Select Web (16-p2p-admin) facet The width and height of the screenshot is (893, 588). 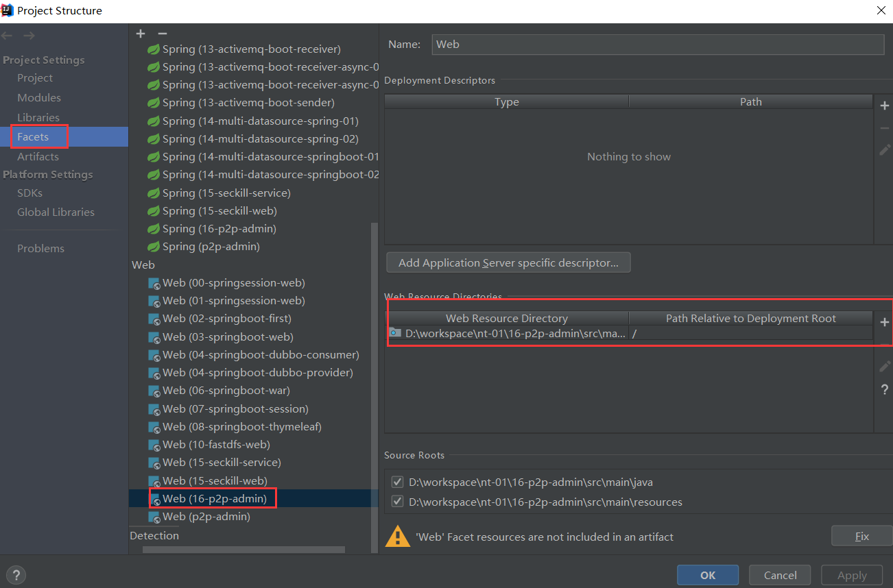tap(214, 499)
